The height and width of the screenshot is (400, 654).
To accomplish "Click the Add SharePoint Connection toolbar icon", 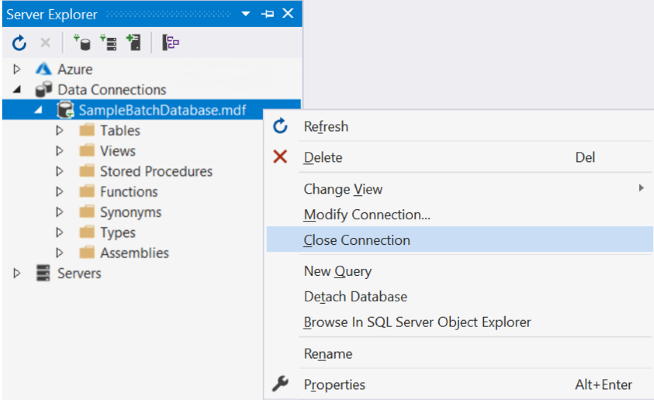I will (x=134, y=43).
